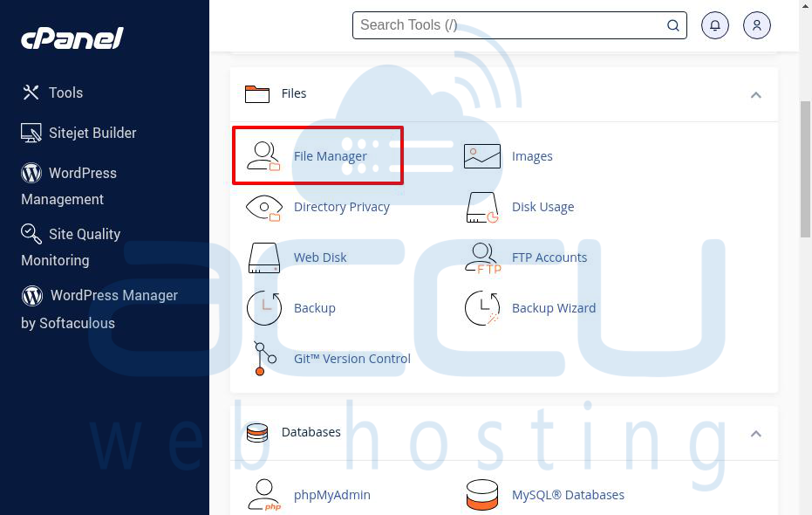
Task: Open the FTP Accounts link
Action: (549, 257)
